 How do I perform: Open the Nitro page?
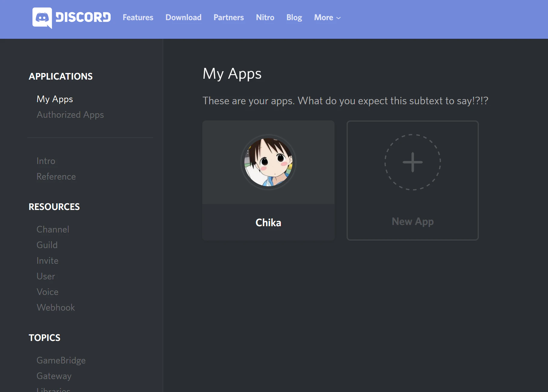click(x=265, y=17)
